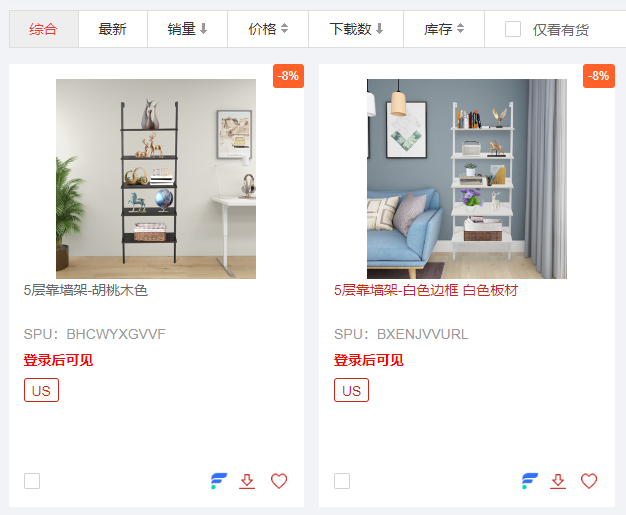Select the 综合 sorting tab
The image size is (626, 515).
pos(44,29)
